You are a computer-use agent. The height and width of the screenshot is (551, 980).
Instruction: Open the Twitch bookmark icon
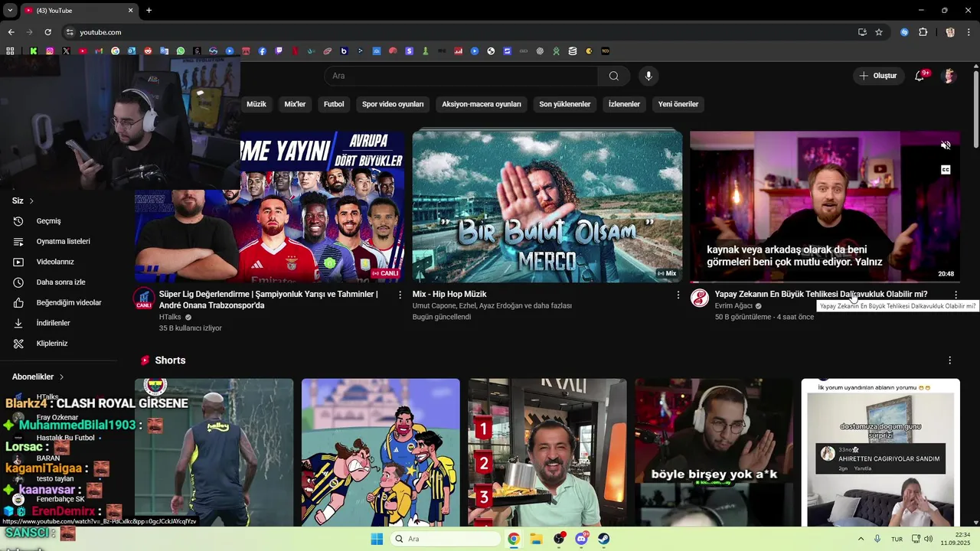279,51
